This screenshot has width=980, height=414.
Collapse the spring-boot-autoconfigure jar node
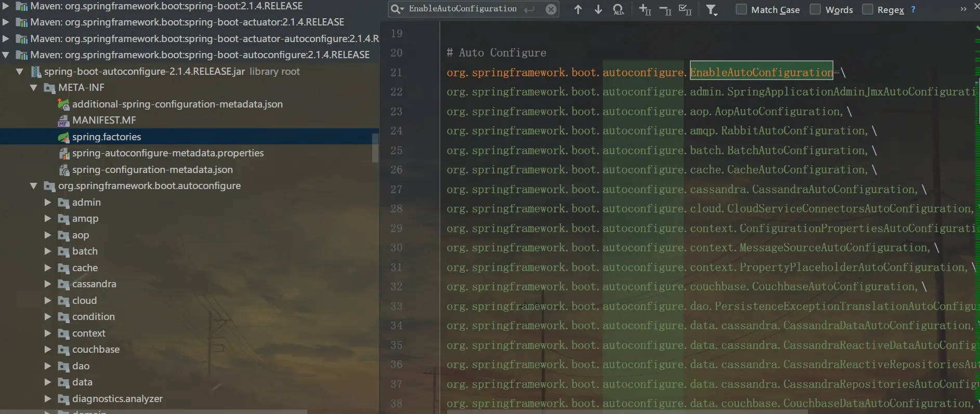coord(20,71)
